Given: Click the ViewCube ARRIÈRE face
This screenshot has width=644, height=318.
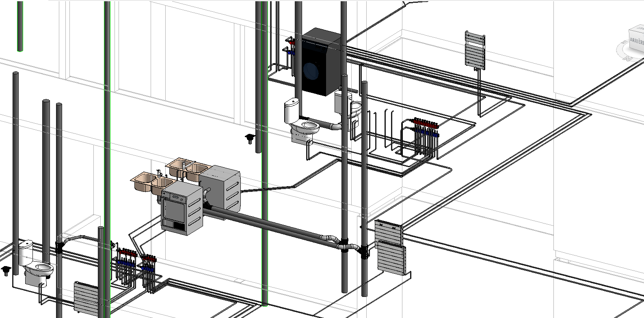Looking at the screenshot, I should [636, 41].
